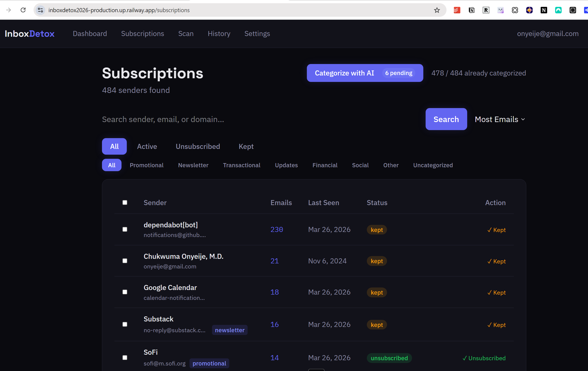
Task: Filter by the Uncategorized category
Action: [433, 165]
